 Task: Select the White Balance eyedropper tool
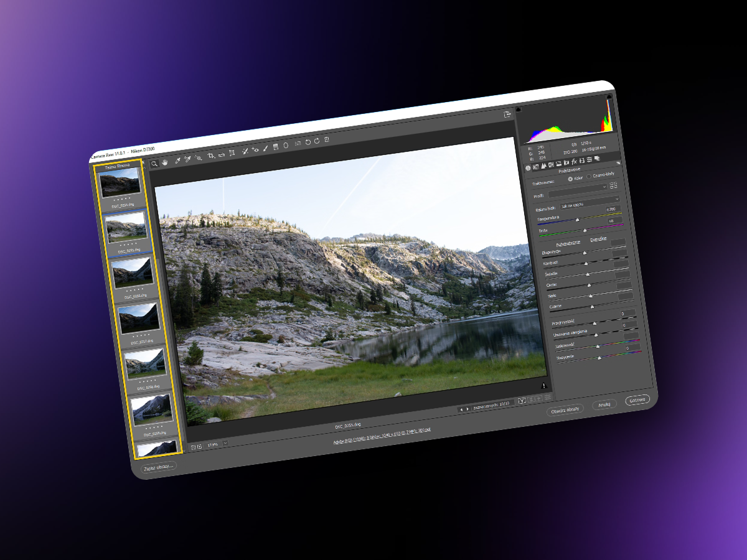[177, 161]
